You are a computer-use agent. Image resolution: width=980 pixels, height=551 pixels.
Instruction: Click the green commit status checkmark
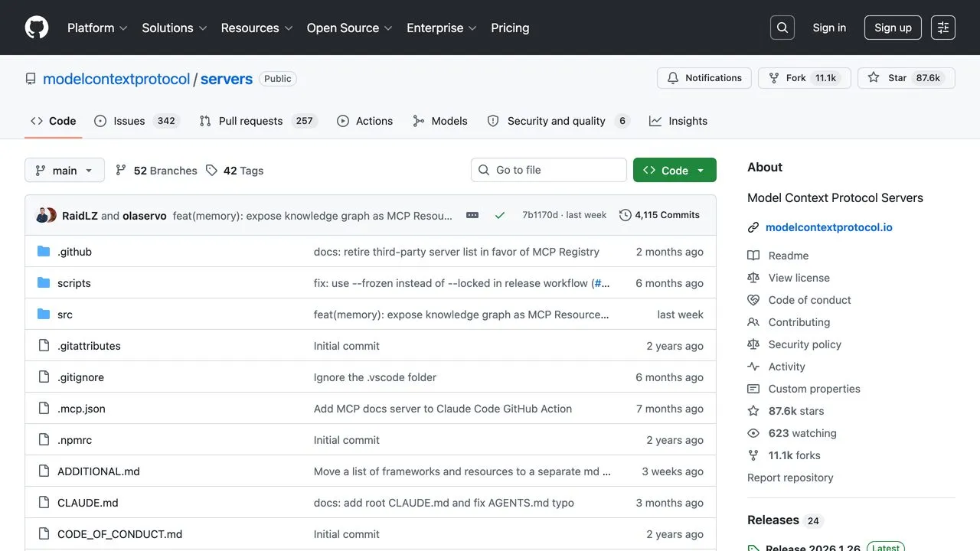click(x=500, y=215)
